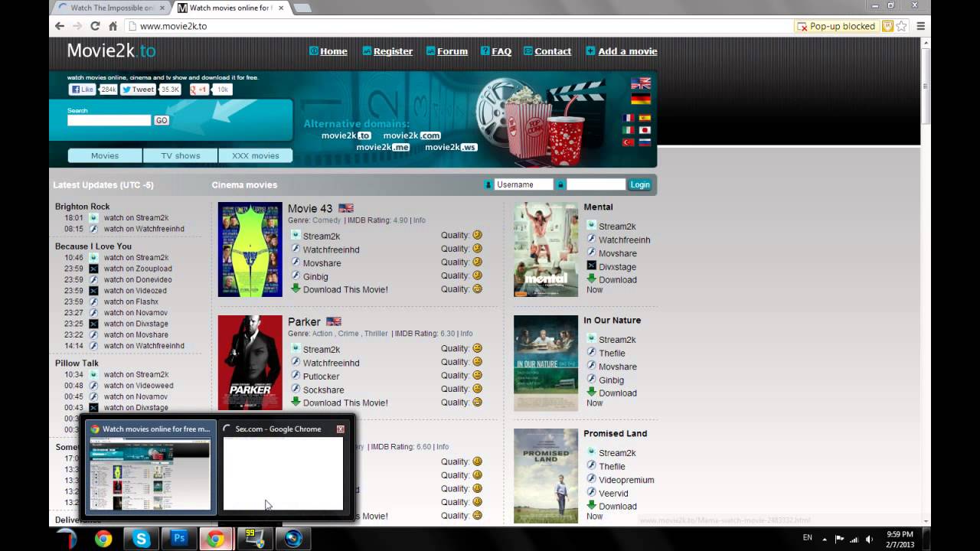This screenshot has width=980, height=551.
Task: Bookmark page with the star icon
Action: point(902,26)
